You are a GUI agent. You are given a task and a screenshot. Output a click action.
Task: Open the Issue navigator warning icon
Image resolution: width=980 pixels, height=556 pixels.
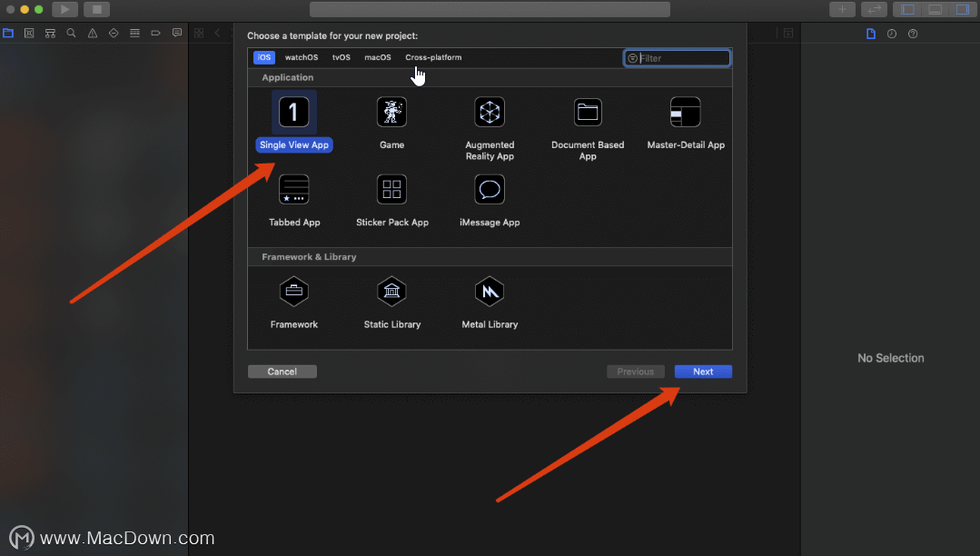click(x=93, y=33)
